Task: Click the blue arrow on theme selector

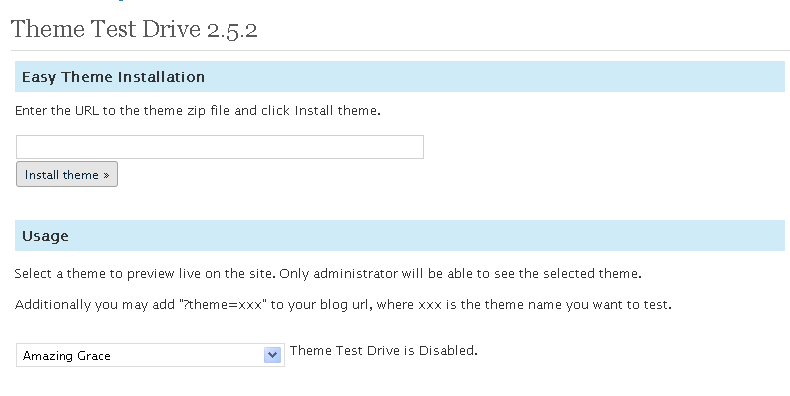Action: click(x=273, y=355)
